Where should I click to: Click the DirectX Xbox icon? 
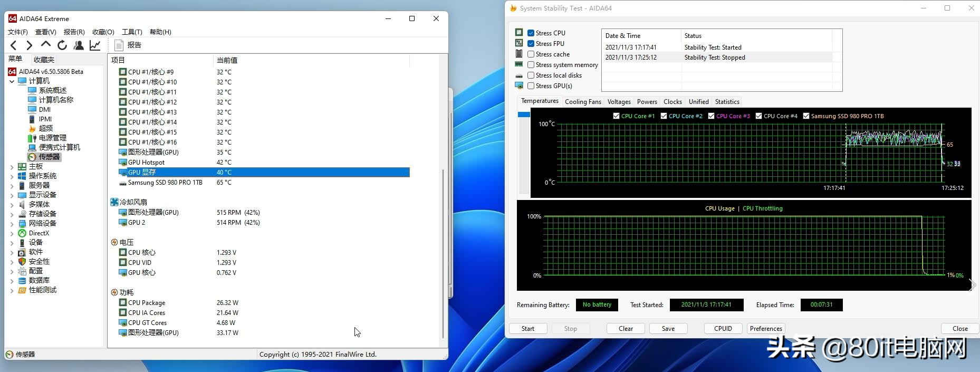coord(22,233)
